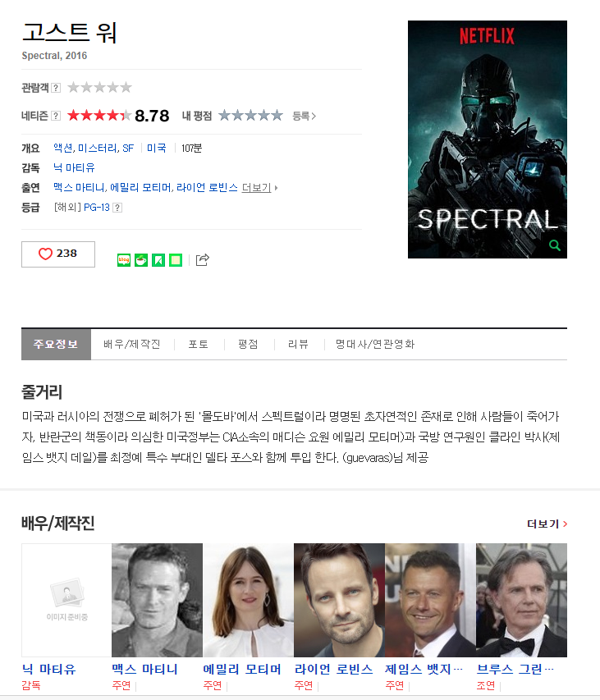Expand cast list with 더보기 link

tap(259, 187)
